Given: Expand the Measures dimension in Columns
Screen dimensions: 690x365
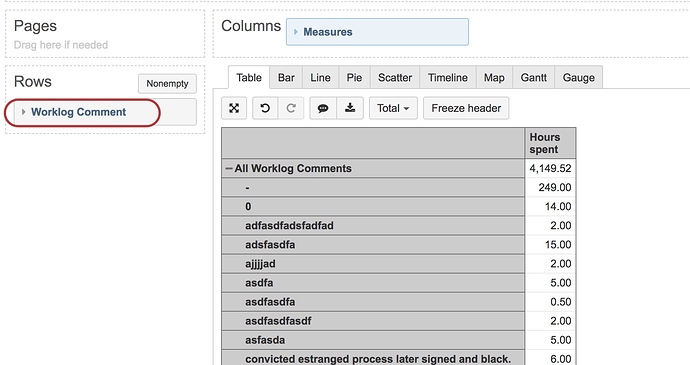Looking at the screenshot, I should pyautogui.click(x=296, y=32).
